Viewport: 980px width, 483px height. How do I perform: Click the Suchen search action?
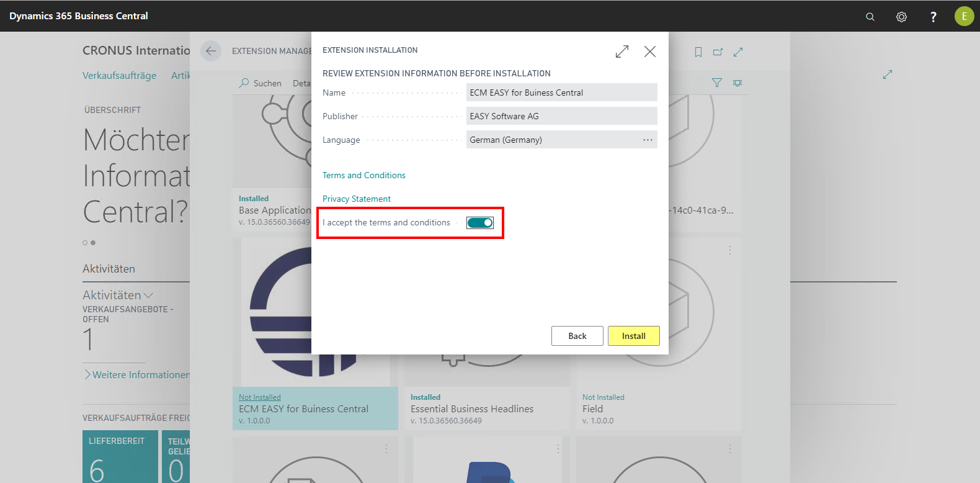click(x=261, y=83)
